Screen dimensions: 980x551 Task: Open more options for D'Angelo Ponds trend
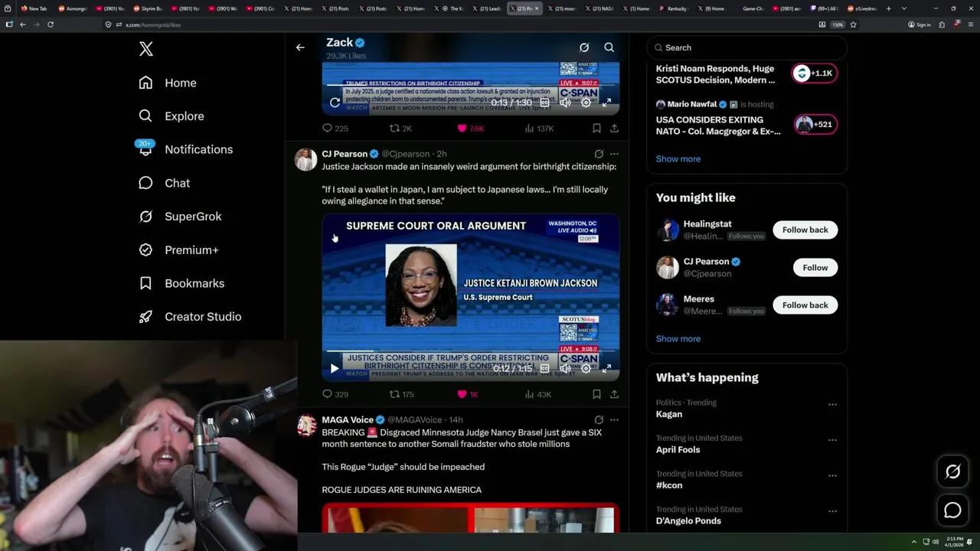click(x=832, y=512)
